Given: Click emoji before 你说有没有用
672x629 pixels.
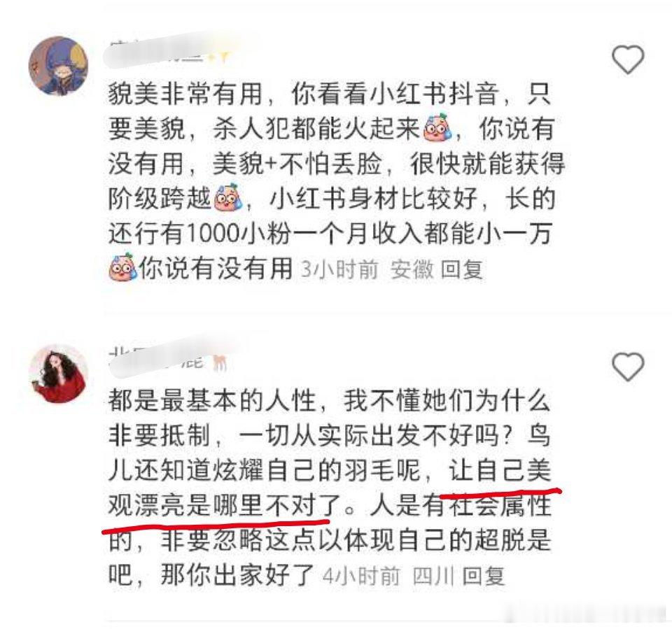Looking at the screenshot, I should 122,269.
